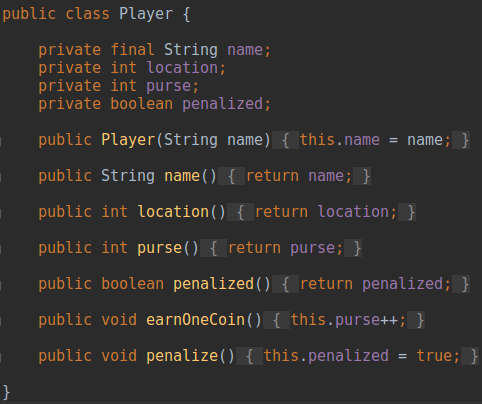The image size is (482, 404).
Task: Expand the folded closing brace of earnOneCoin() method
Action: (416, 320)
